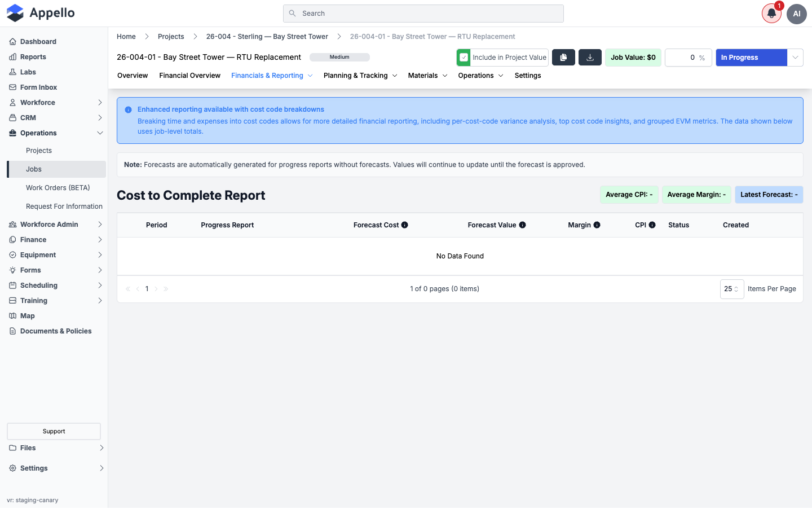Open Projects under Operations in sidebar
Screen dimensions: 812x518
point(39,151)
